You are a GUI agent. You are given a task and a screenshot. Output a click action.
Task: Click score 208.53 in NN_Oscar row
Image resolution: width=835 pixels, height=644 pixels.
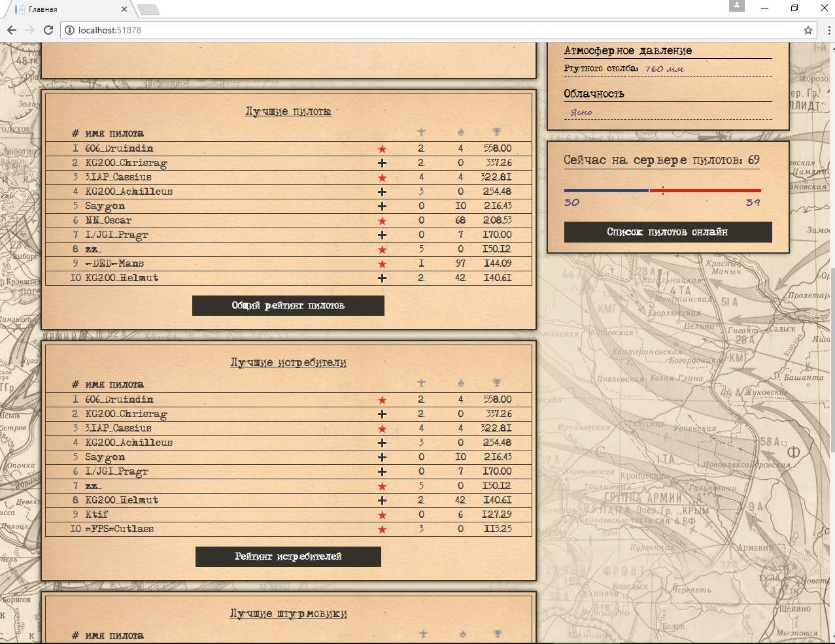point(498,221)
